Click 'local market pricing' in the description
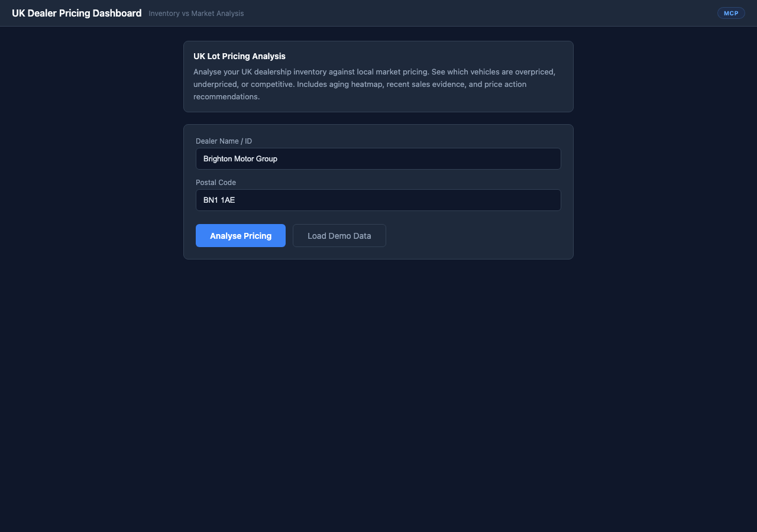The height and width of the screenshot is (532, 757). [x=392, y=72]
